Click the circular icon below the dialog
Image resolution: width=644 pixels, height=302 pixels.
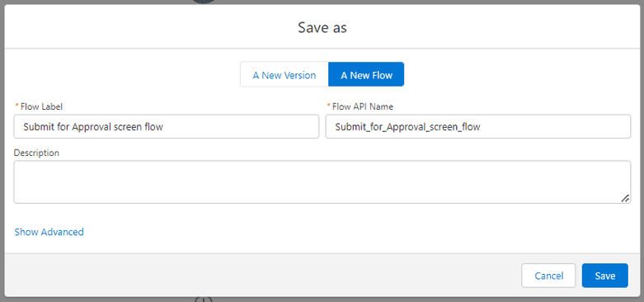[203, 300]
